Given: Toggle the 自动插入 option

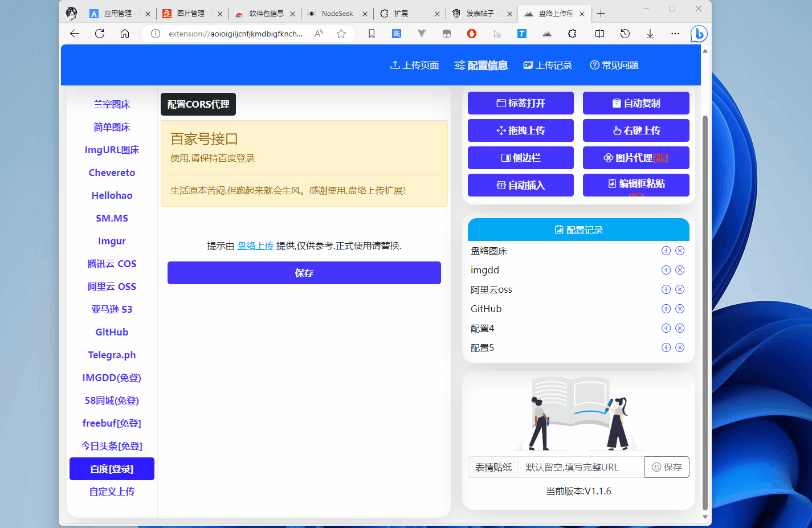Looking at the screenshot, I should 521,185.
